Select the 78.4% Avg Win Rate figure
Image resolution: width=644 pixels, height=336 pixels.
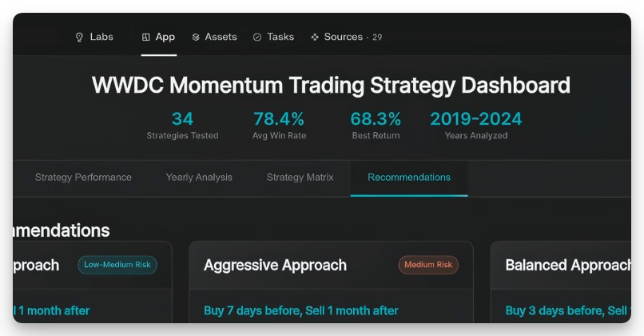coord(279,119)
